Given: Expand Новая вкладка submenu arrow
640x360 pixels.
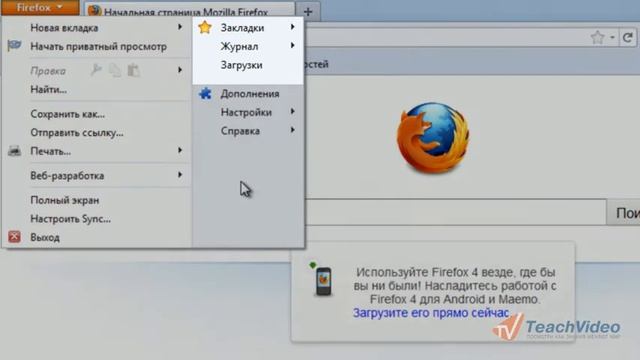Looking at the screenshot, I should click(180, 27).
